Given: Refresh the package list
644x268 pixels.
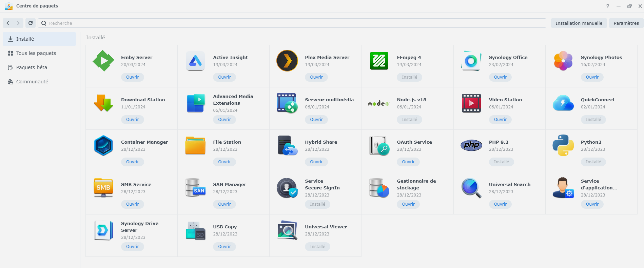Looking at the screenshot, I should [x=31, y=23].
